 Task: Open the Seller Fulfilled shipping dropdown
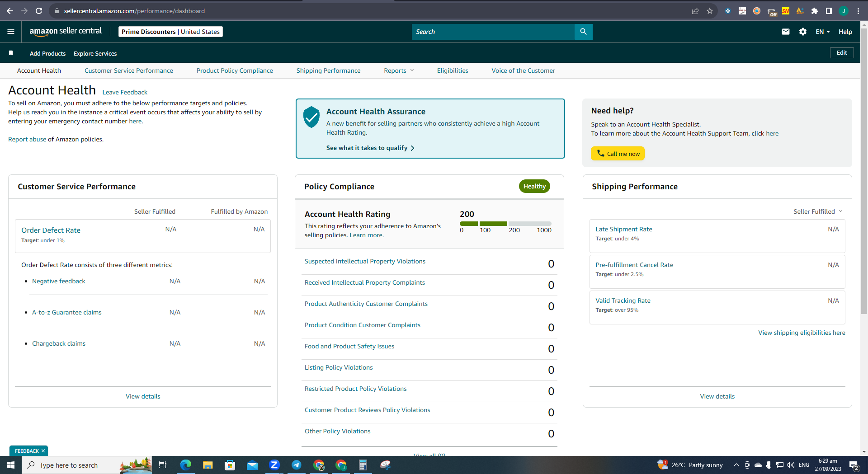pyautogui.click(x=818, y=211)
